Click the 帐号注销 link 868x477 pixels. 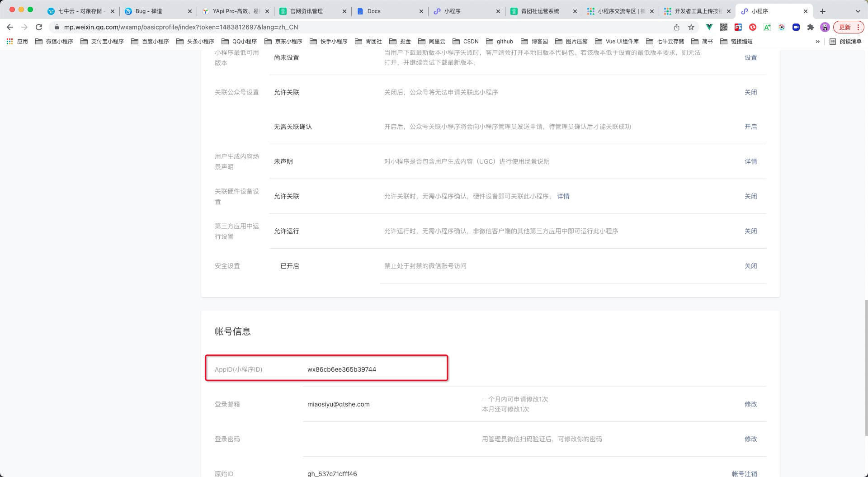744,473
